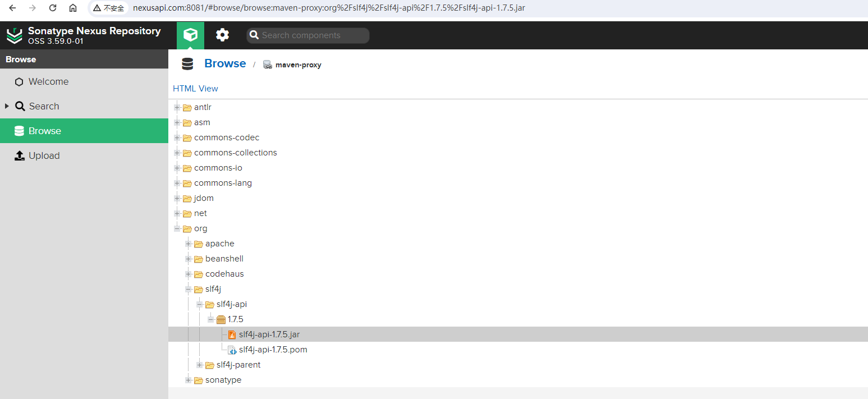The width and height of the screenshot is (868, 399).
Task: Open server administration gear icon
Action: (x=222, y=35)
